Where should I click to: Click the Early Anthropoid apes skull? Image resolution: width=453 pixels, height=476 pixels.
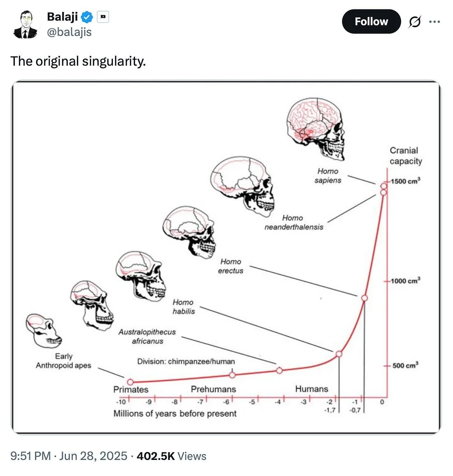tap(43, 331)
